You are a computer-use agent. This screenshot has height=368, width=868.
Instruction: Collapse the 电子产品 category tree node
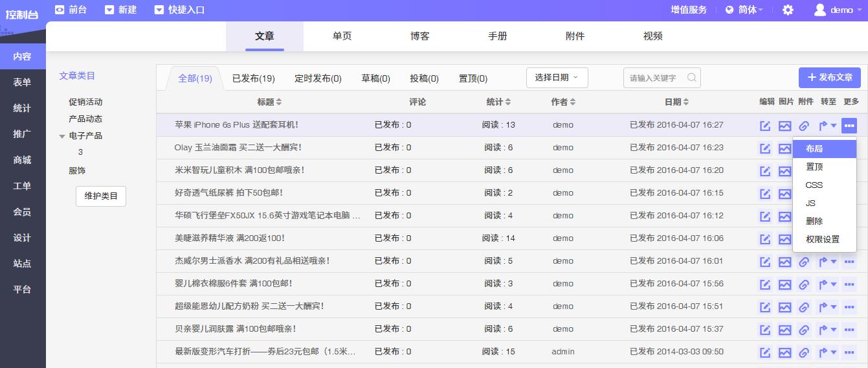click(x=62, y=136)
